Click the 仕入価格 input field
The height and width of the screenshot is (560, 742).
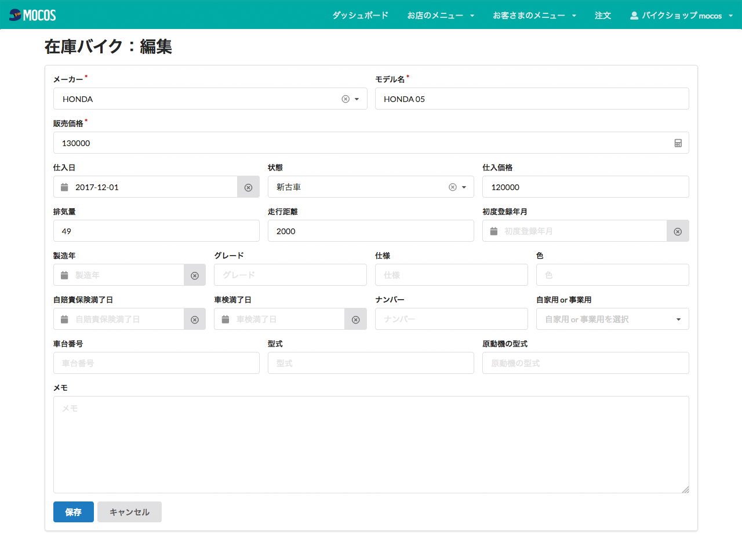coord(585,187)
